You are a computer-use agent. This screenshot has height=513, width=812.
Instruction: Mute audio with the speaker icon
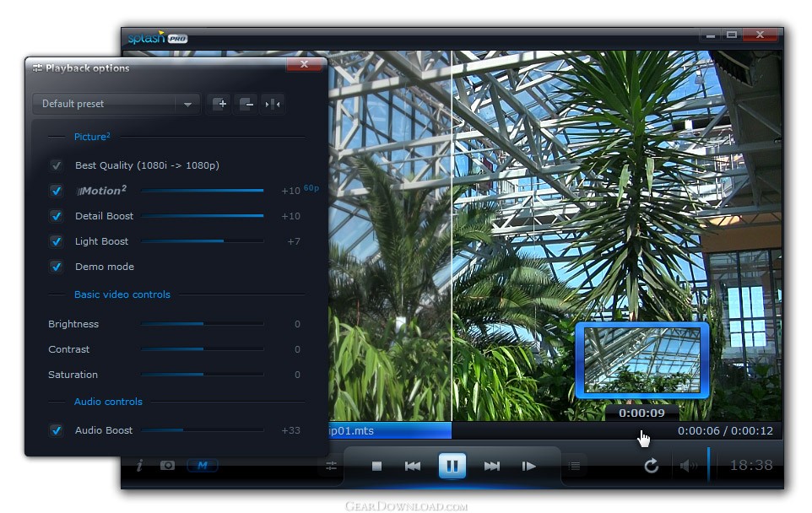pyautogui.click(x=688, y=466)
